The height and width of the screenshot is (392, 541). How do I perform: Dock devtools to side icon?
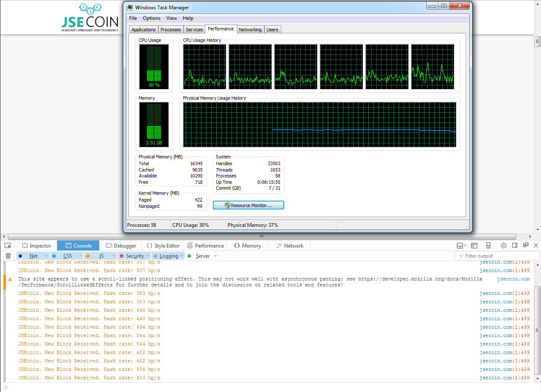click(x=515, y=245)
